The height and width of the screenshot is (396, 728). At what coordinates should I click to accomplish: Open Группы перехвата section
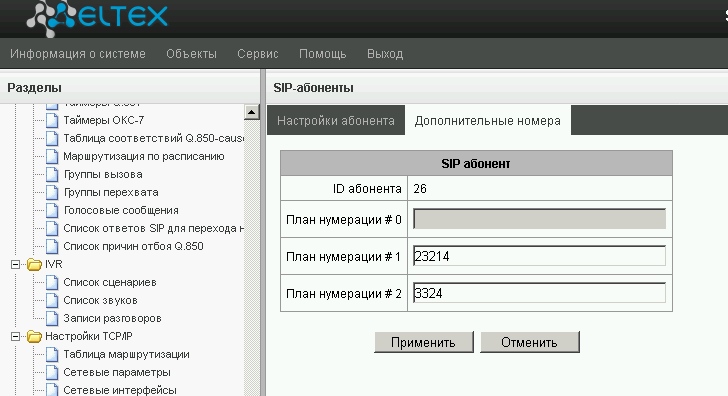[111, 192]
